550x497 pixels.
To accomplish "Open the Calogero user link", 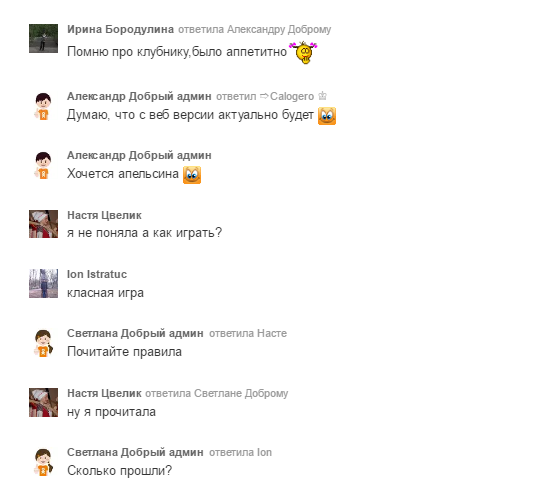I will (x=292, y=96).
